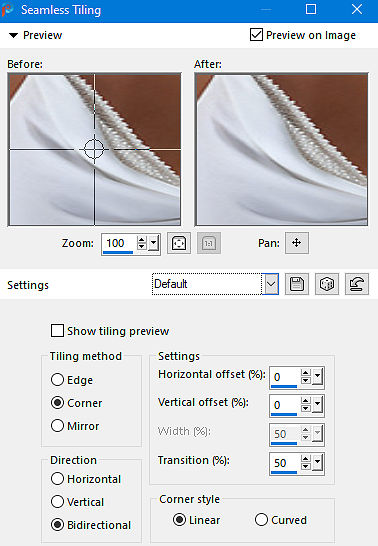Open the Vertical offset slider dropdown arrow

317,405
